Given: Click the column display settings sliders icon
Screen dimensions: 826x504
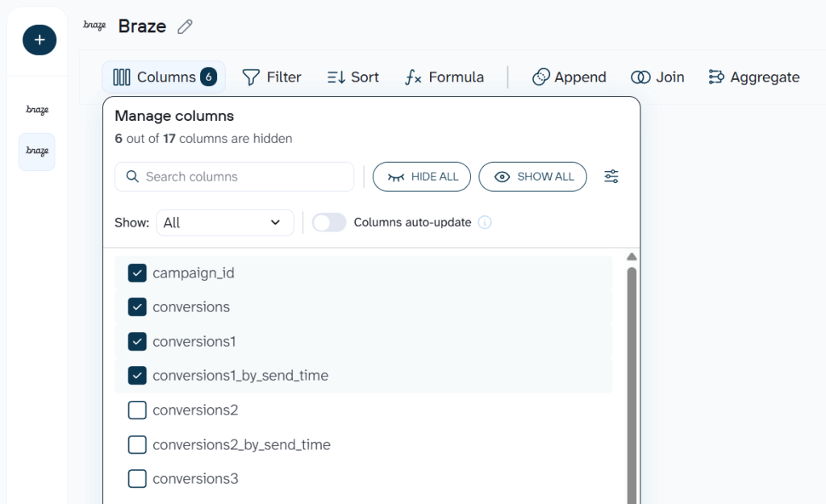Looking at the screenshot, I should click(x=611, y=176).
